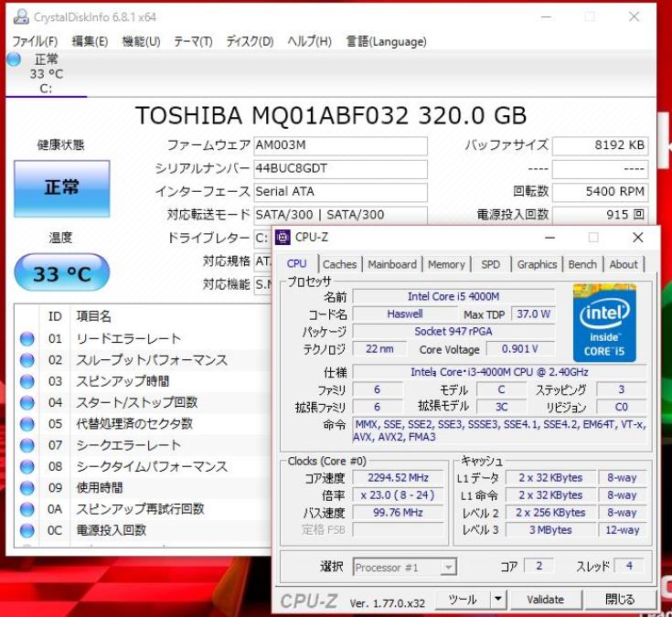
Task: Minimize the CrystalDiskInfo window
Action: (x=546, y=16)
